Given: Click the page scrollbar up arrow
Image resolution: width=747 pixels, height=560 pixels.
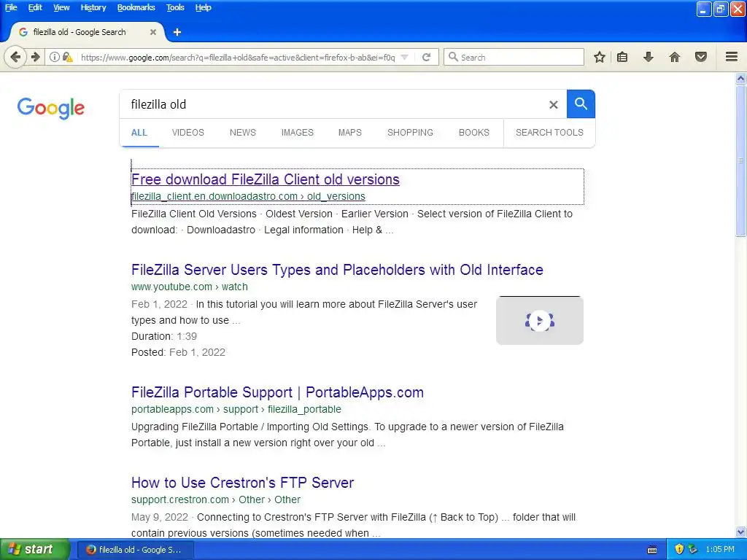Looking at the screenshot, I should pos(741,78).
